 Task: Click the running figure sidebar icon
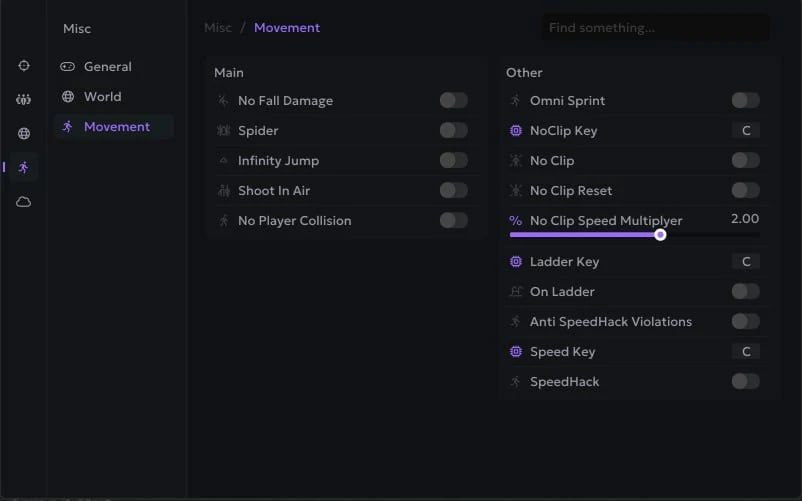click(24, 168)
